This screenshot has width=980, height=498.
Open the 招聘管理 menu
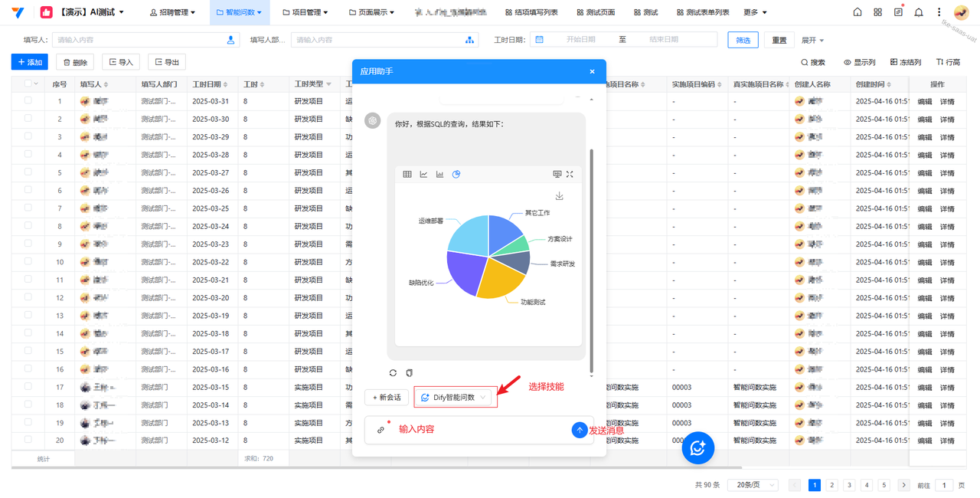click(x=172, y=12)
